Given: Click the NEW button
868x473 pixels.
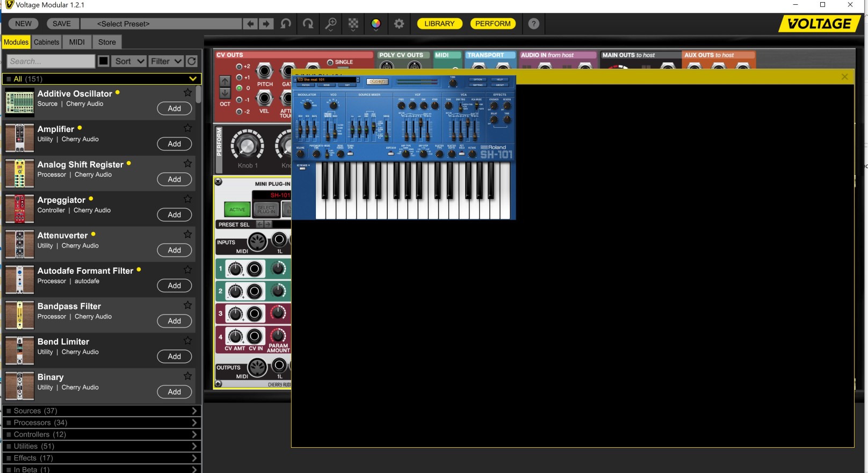Looking at the screenshot, I should click(24, 24).
